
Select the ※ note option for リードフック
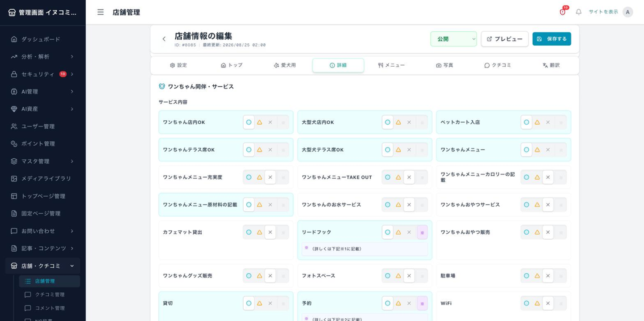pyautogui.click(x=422, y=232)
